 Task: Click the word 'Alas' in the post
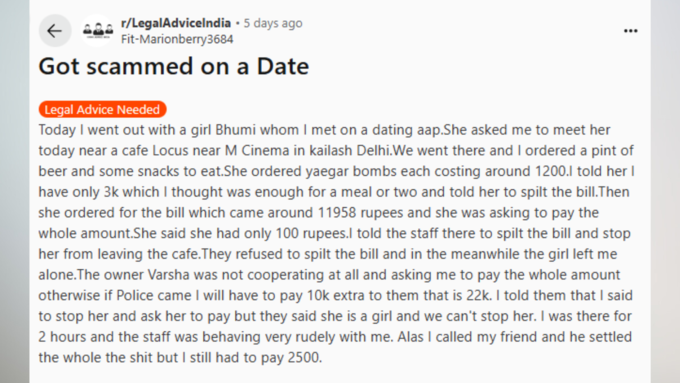click(x=410, y=337)
